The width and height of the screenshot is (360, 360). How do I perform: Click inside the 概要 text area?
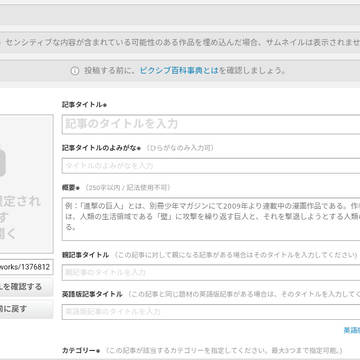click(x=211, y=219)
